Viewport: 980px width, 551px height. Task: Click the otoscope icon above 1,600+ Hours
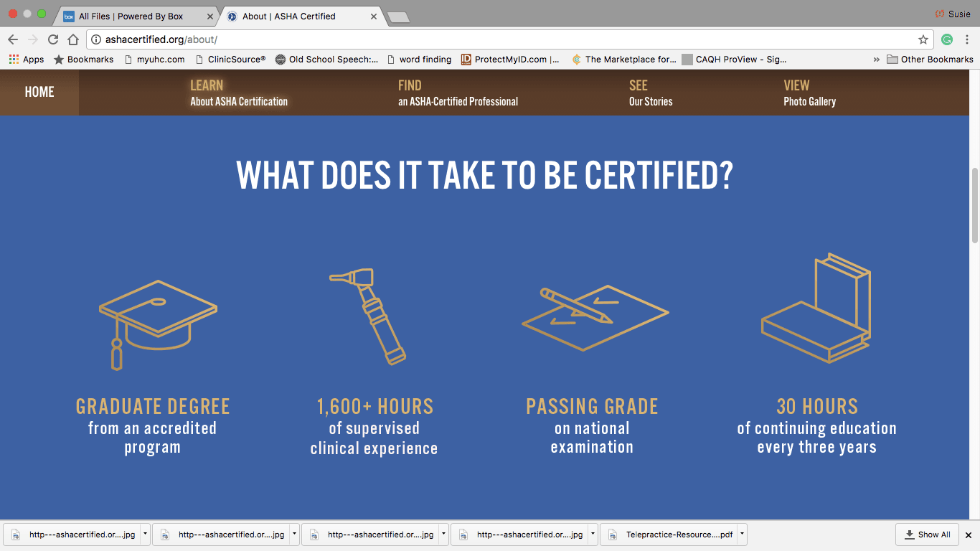click(x=367, y=316)
